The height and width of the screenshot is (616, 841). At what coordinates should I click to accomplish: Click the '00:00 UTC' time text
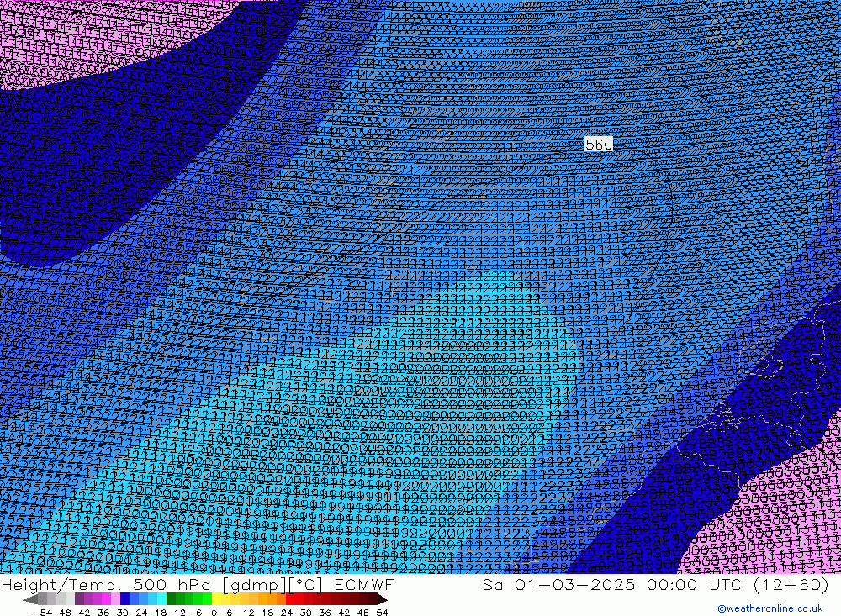(694, 584)
